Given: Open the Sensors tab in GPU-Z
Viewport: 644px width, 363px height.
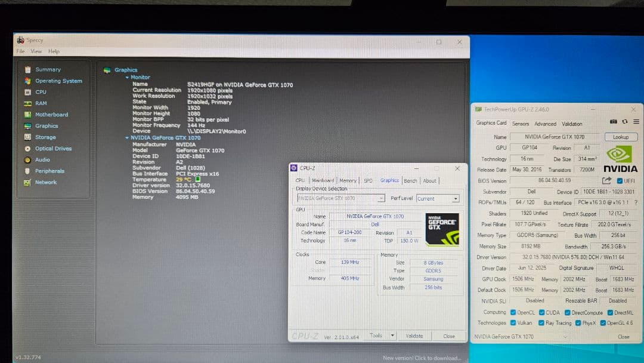Looking at the screenshot, I should point(520,124).
